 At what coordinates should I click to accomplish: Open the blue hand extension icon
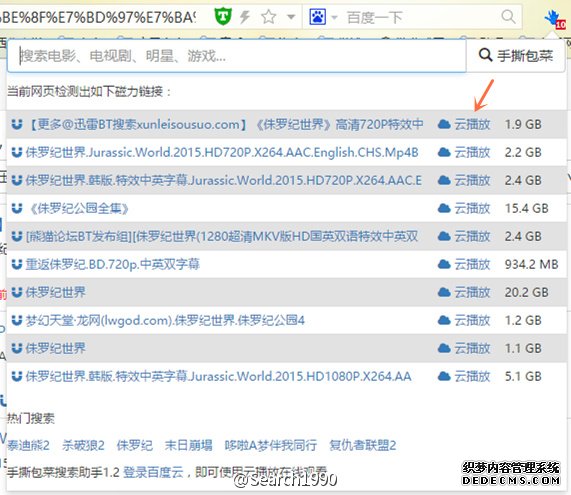[555, 19]
